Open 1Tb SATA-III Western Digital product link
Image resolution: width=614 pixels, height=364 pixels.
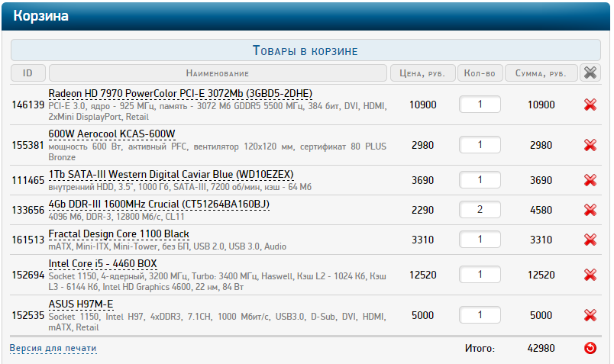[171, 175]
